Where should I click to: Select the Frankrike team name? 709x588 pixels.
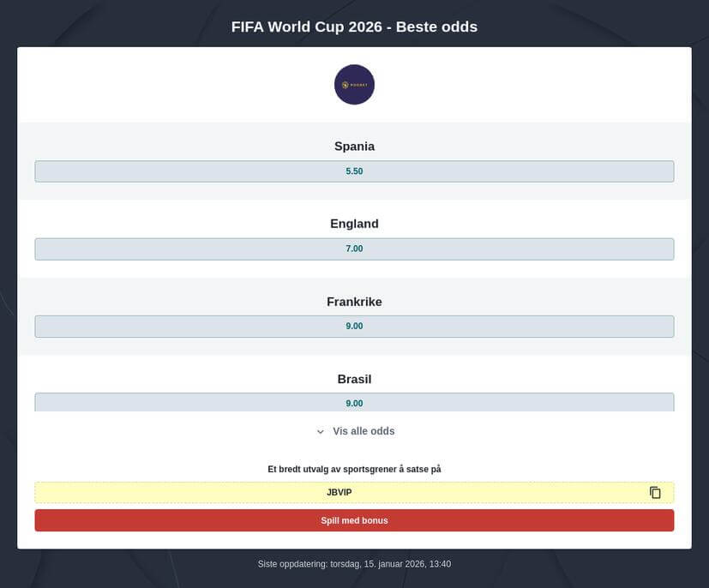pos(354,302)
